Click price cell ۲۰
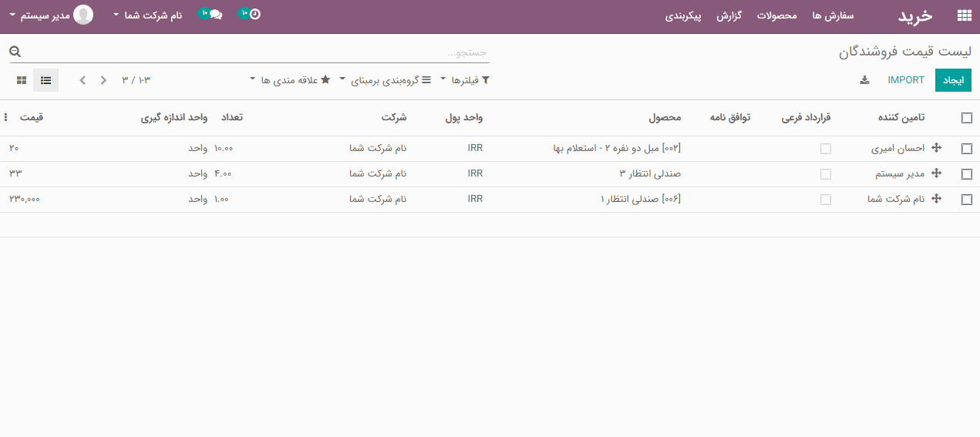The height and width of the screenshot is (437, 980). tap(14, 149)
